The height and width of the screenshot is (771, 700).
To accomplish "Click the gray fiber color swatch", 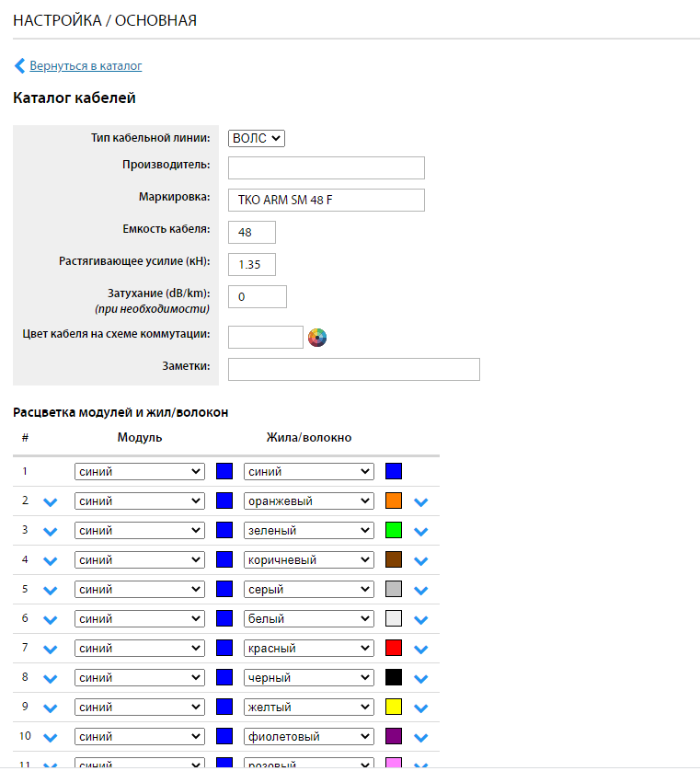I will pos(394,589).
